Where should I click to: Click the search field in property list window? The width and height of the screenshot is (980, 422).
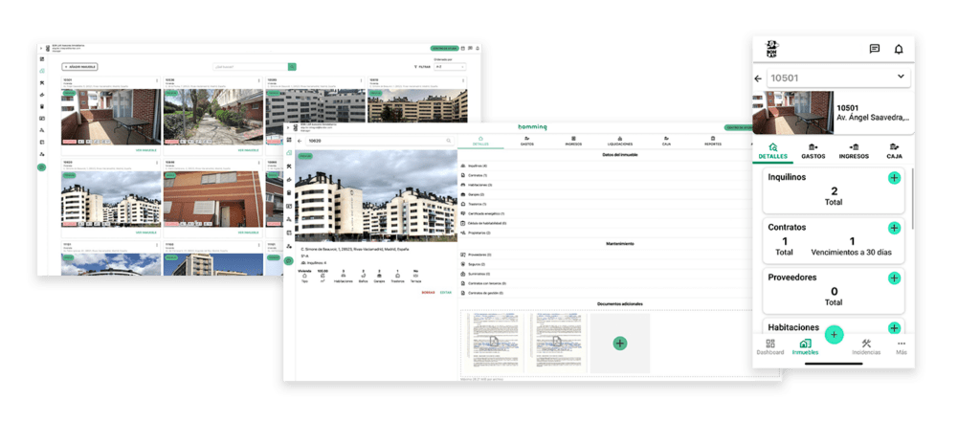pyautogui.click(x=250, y=66)
